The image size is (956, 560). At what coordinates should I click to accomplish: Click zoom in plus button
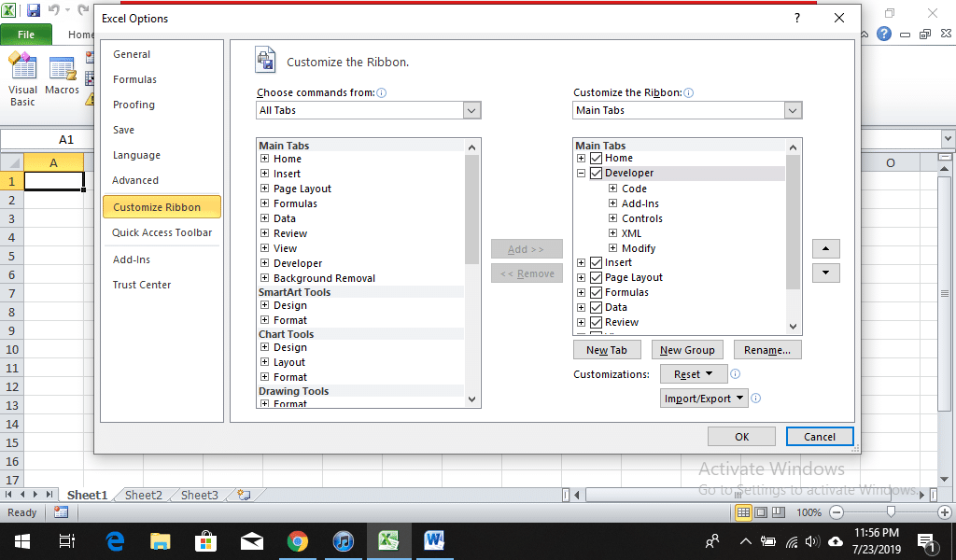(945, 512)
